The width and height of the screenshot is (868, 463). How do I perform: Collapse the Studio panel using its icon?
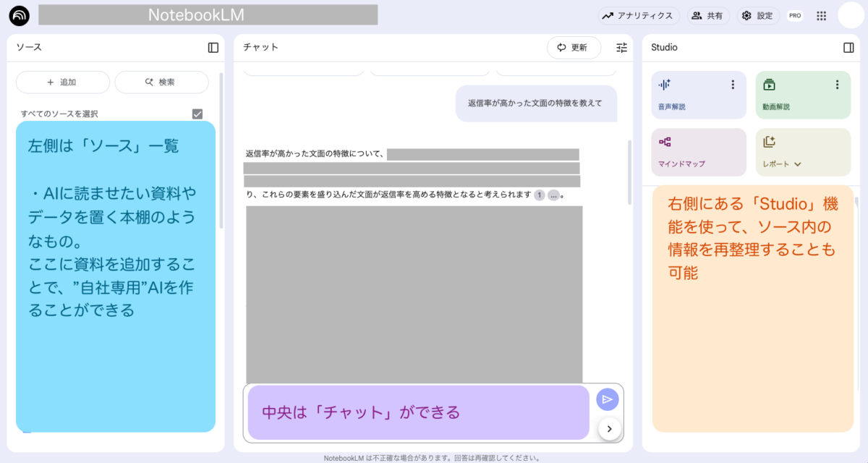tap(848, 48)
